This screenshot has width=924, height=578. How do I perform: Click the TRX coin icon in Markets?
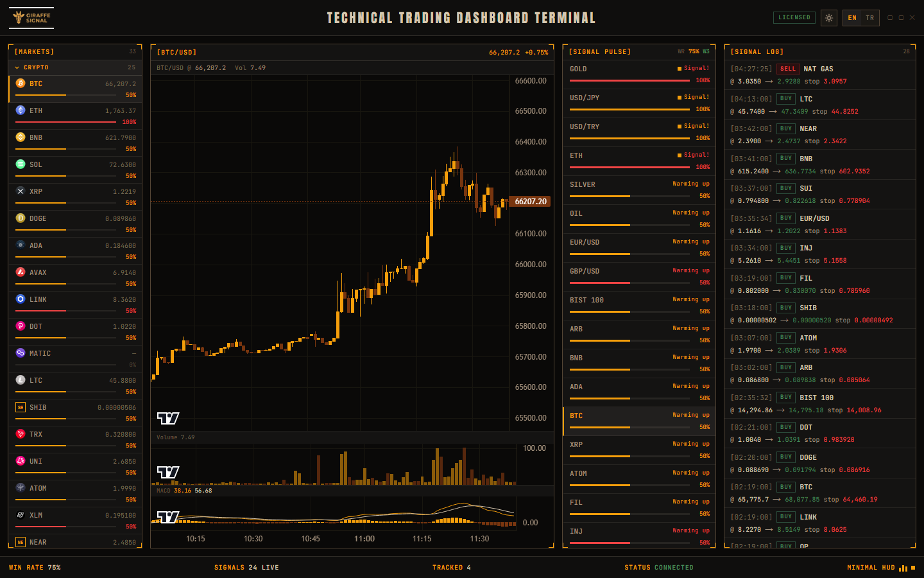point(21,434)
